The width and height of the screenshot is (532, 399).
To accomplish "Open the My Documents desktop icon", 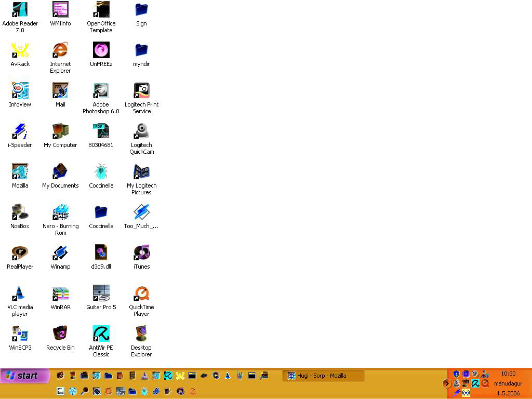I will (60, 176).
